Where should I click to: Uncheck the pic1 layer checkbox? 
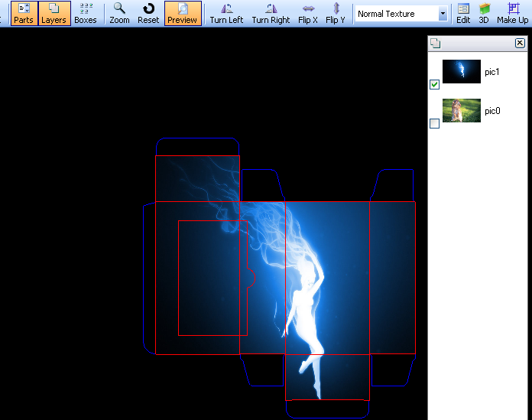(x=434, y=84)
